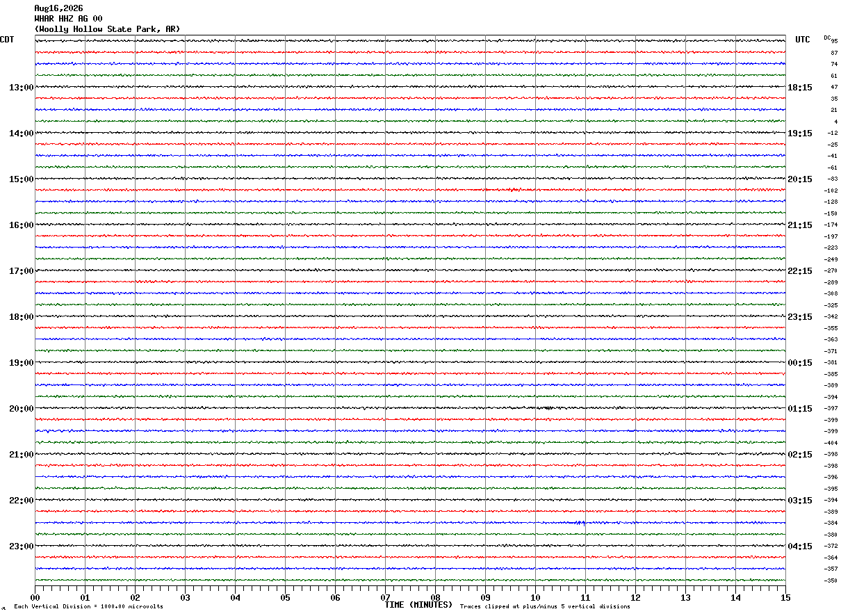The width and height of the screenshot is (841, 616).
Task: Click the 16:00 CDT row label
Action: pos(22,225)
